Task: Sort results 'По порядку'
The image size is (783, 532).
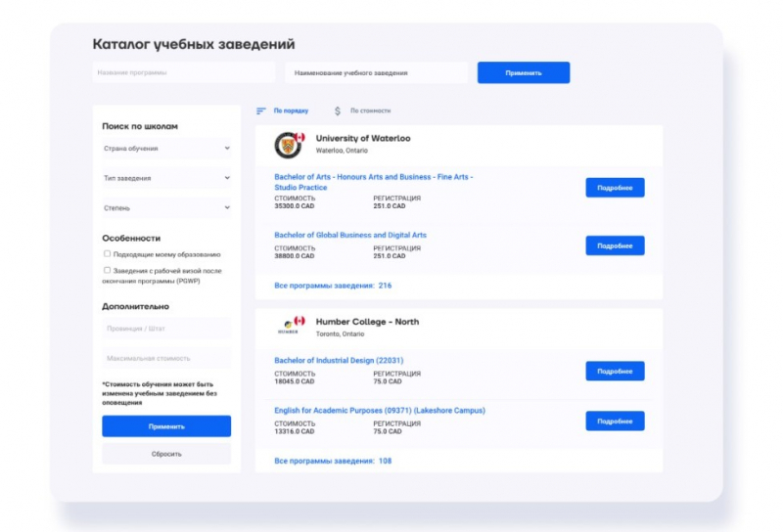Action: tap(291, 111)
